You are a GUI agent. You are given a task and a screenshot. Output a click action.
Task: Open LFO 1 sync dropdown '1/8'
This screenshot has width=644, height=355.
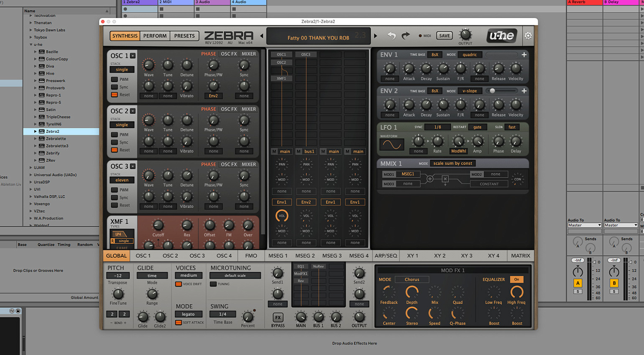click(x=437, y=127)
